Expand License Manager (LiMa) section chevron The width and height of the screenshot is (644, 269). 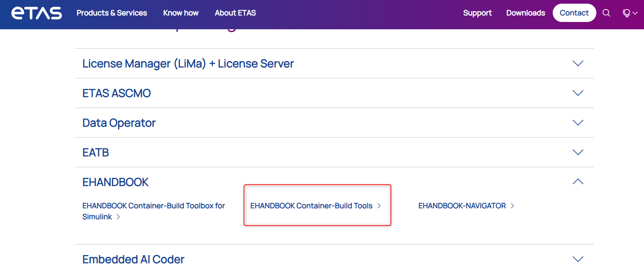578,63
